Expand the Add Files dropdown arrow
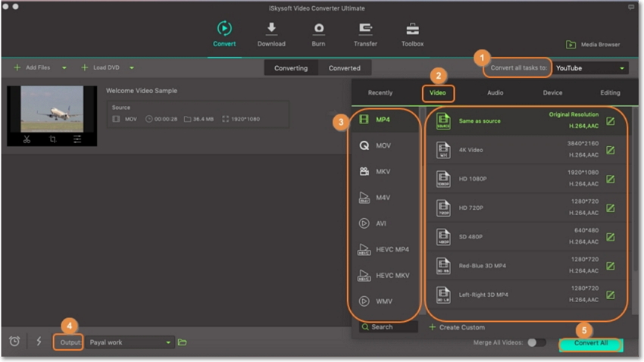Image resolution: width=644 pixels, height=362 pixels. 64,68
